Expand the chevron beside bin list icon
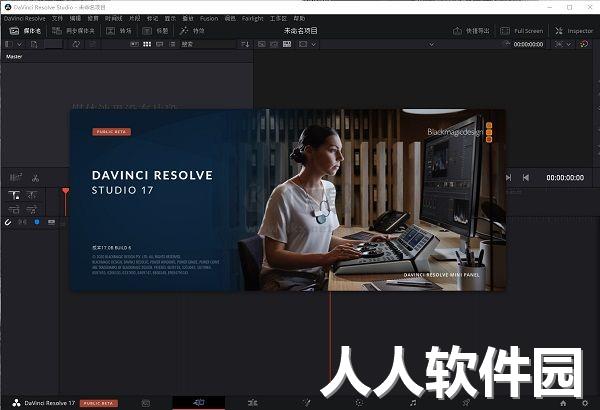This screenshot has width=600, height=410. [19, 44]
